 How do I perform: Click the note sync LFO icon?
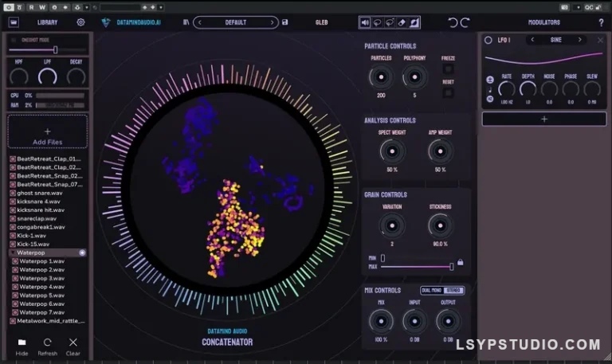pyautogui.click(x=490, y=90)
